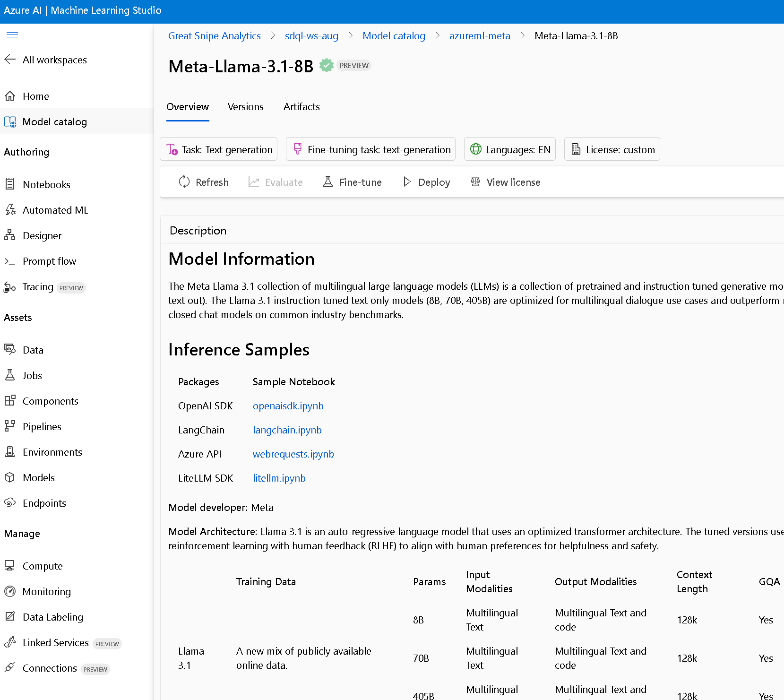Click the Automated ML lightning icon
Viewport: 784px width, 700px height.
pos(10,209)
